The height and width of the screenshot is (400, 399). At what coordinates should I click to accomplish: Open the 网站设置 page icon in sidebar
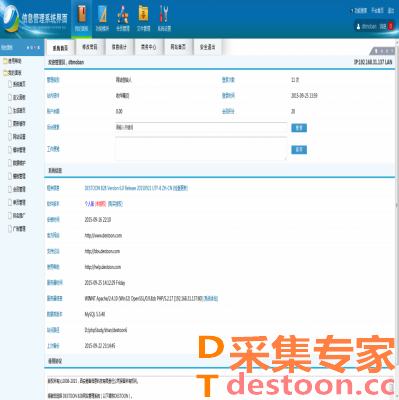(10, 137)
